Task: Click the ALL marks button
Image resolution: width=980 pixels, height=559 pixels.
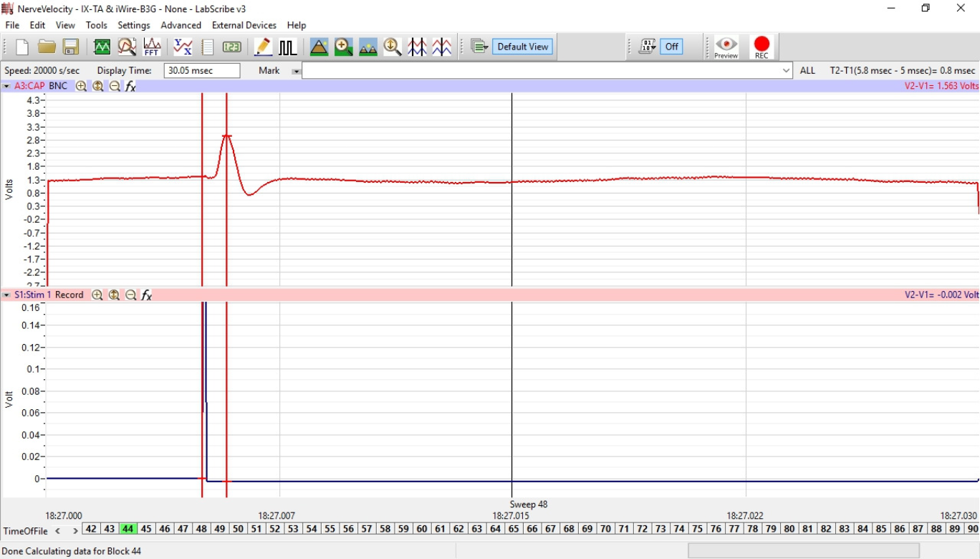Action: [807, 70]
